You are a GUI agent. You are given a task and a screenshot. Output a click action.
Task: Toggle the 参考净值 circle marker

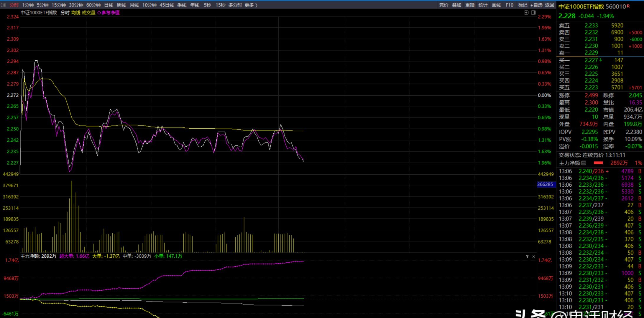coord(99,13)
